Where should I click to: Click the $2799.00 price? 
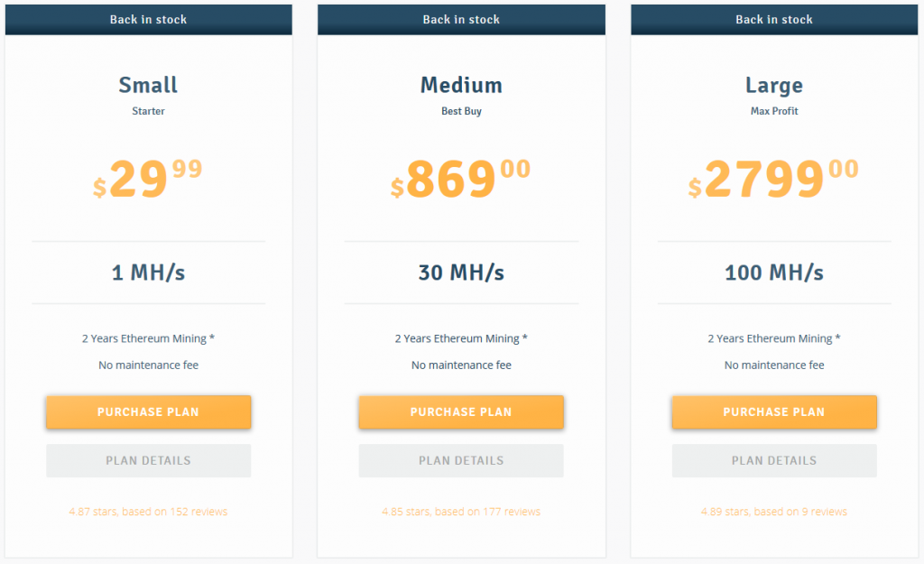(x=774, y=178)
